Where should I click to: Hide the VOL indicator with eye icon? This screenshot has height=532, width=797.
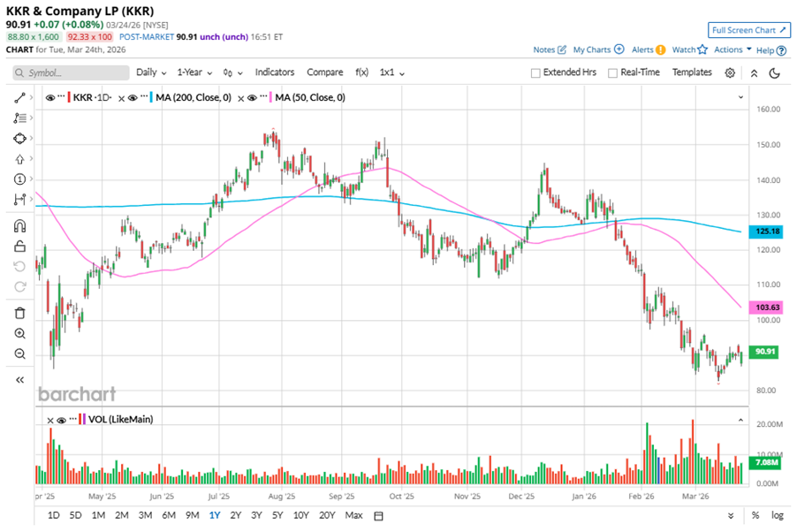[x=62, y=420]
